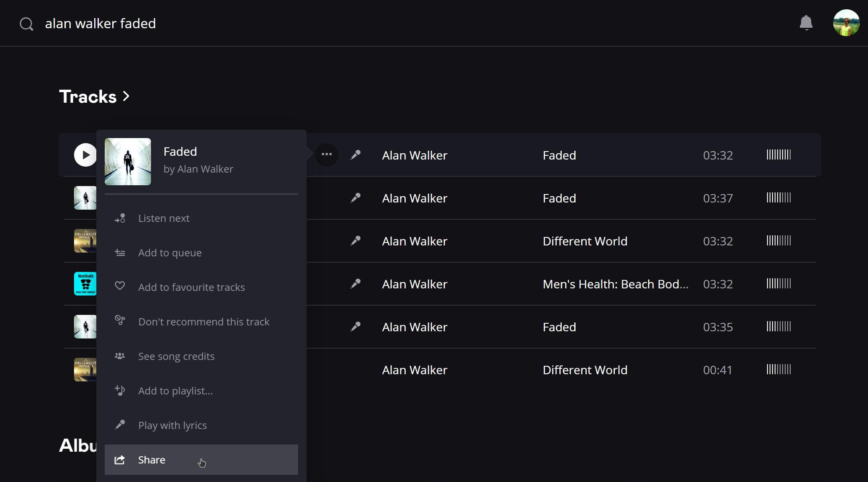The width and height of the screenshot is (868, 482).
Task: Click lyrics microphone in Different World 03:32 row
Action: (356, 241)
